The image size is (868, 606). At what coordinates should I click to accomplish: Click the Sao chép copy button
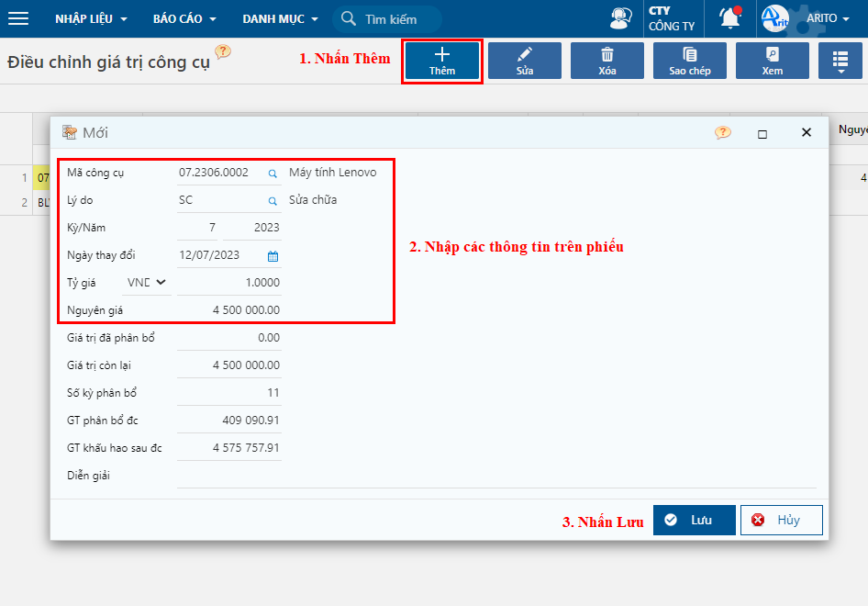(689, 61)
